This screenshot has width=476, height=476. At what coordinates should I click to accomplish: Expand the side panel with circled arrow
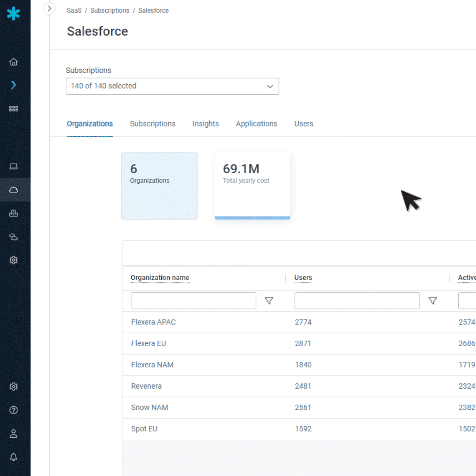tap(49, 8)
